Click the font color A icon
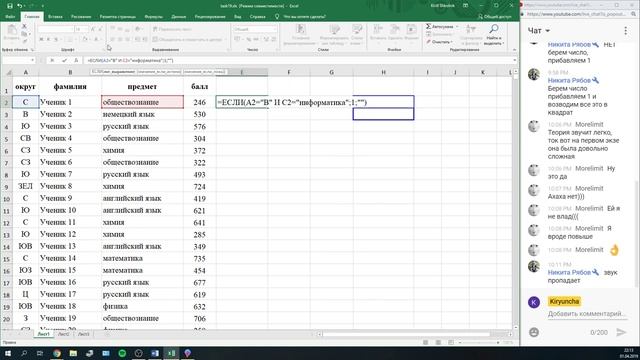Viewport: 640px width, 360px height. pos(96,39)
